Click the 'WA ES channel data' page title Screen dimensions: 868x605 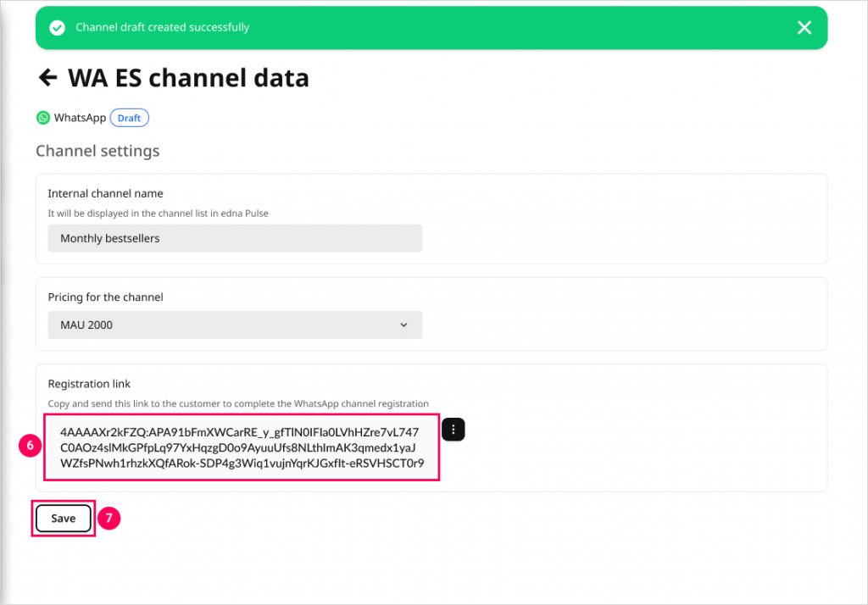click(x=188, y=78)
